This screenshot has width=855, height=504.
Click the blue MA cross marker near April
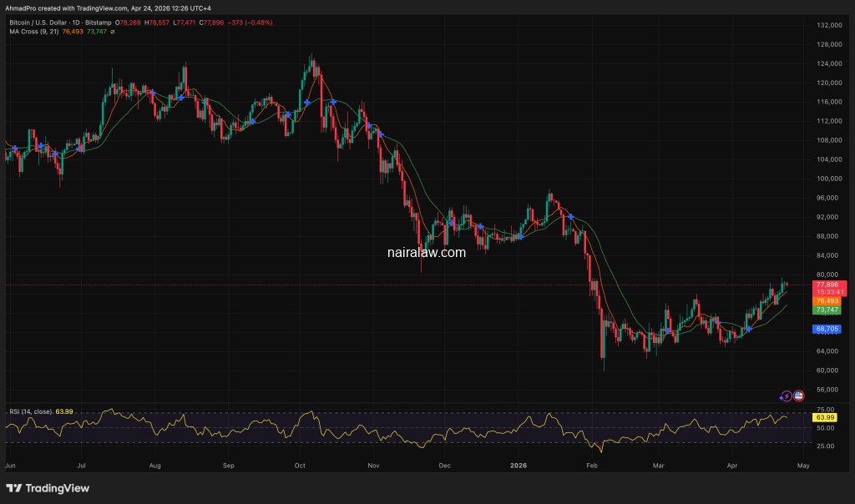pyautogui.click(x=749, y=328)
